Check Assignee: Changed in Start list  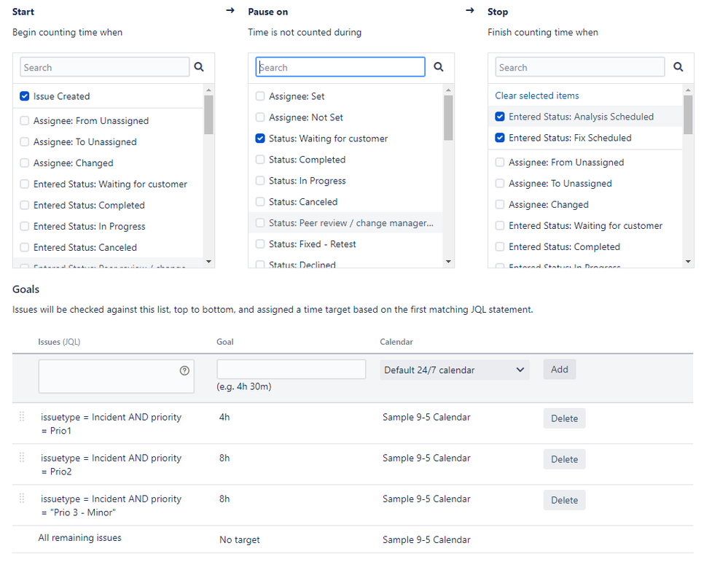tap(25, 163)
